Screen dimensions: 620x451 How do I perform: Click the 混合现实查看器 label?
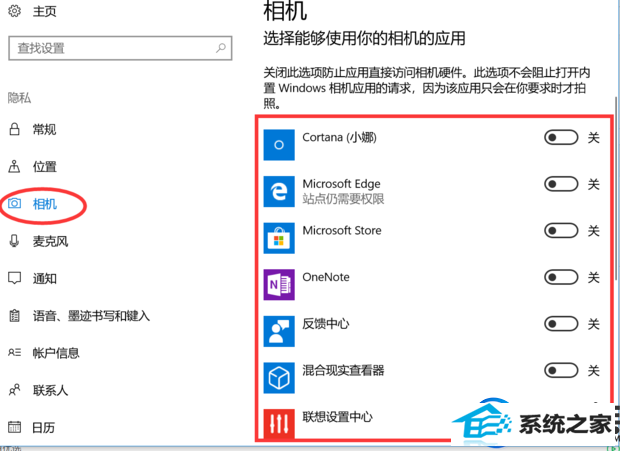(343, 370)
